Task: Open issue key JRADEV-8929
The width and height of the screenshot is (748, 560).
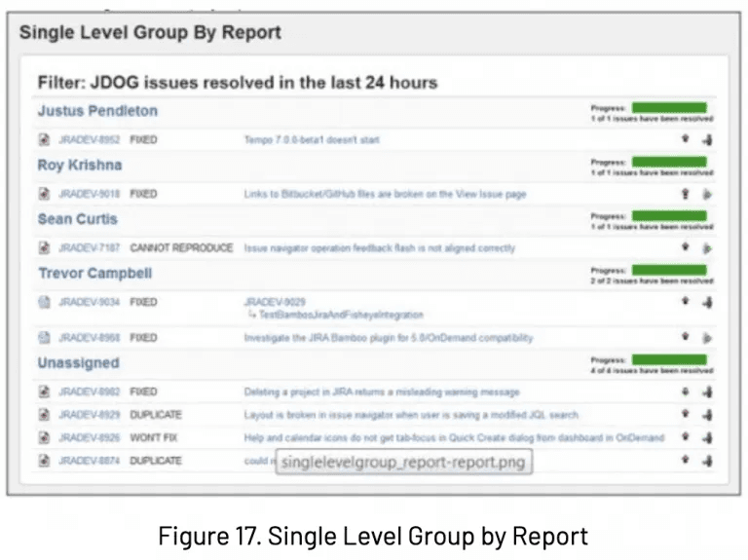Action: 89,415
